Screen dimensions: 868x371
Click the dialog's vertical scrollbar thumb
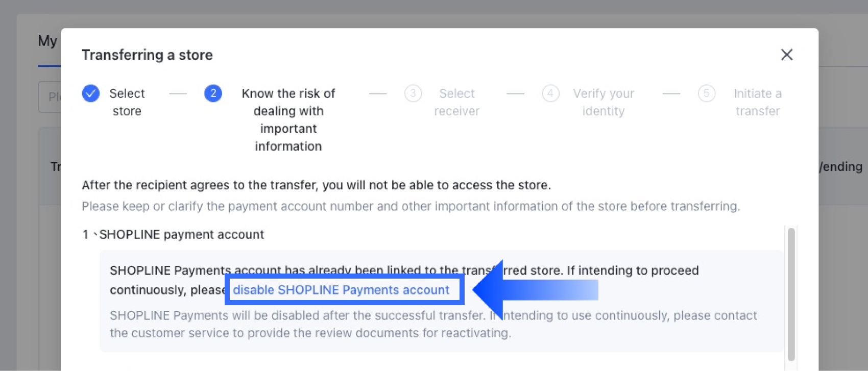click(791, 294)
